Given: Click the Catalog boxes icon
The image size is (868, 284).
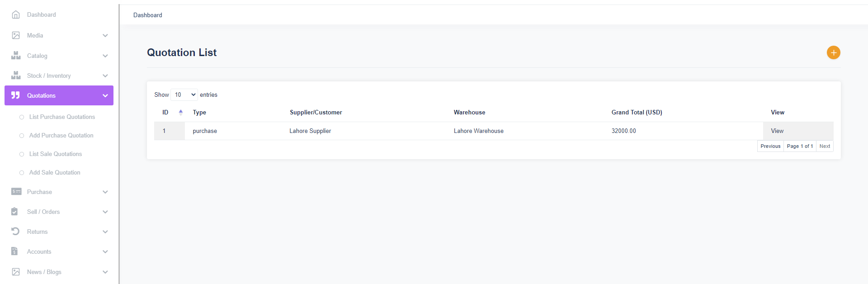Looking at the screenshot, I should [x=16, y=56].
